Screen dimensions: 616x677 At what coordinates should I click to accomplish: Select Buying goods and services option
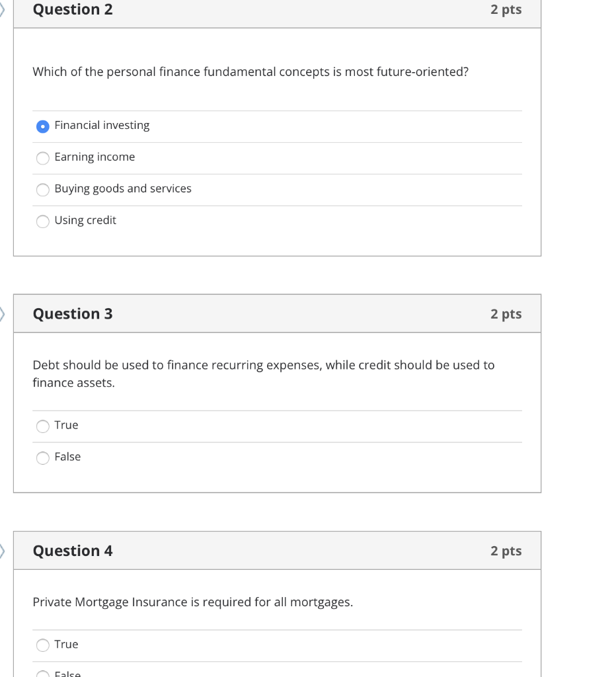click(x=43, y=190)
